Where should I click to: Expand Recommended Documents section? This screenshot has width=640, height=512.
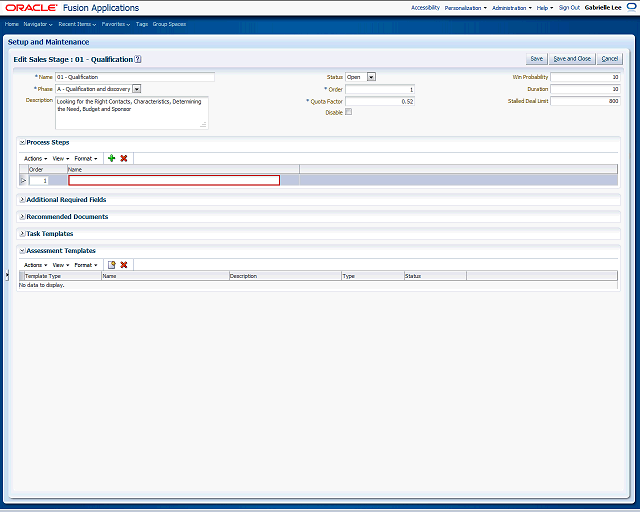pyautogui.click(x=22, y=217)
